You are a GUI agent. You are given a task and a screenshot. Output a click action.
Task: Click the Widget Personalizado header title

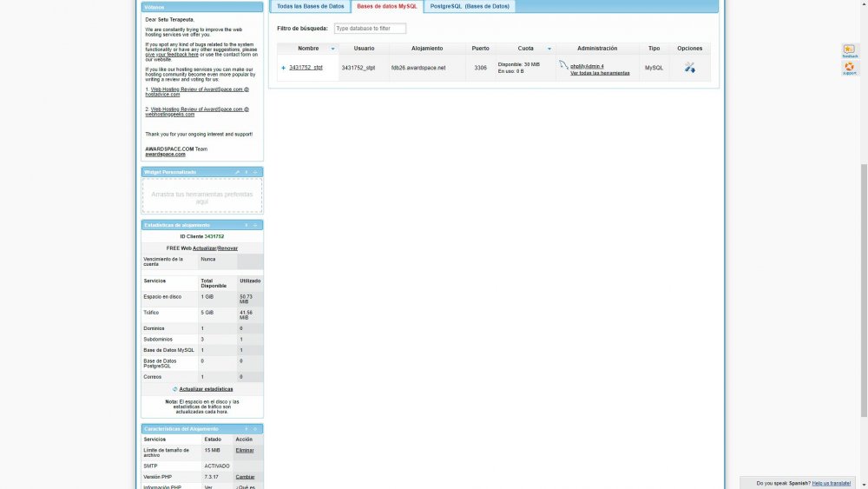click(x=170, y=172)
